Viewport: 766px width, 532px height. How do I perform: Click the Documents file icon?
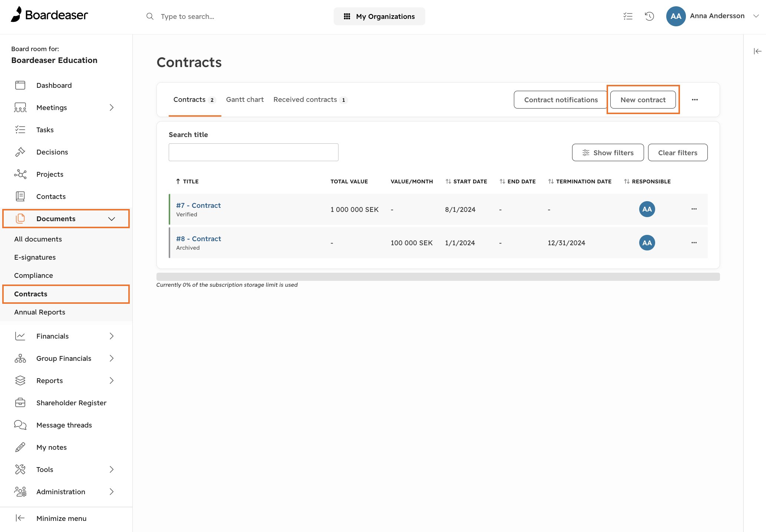tap(20, 219)
